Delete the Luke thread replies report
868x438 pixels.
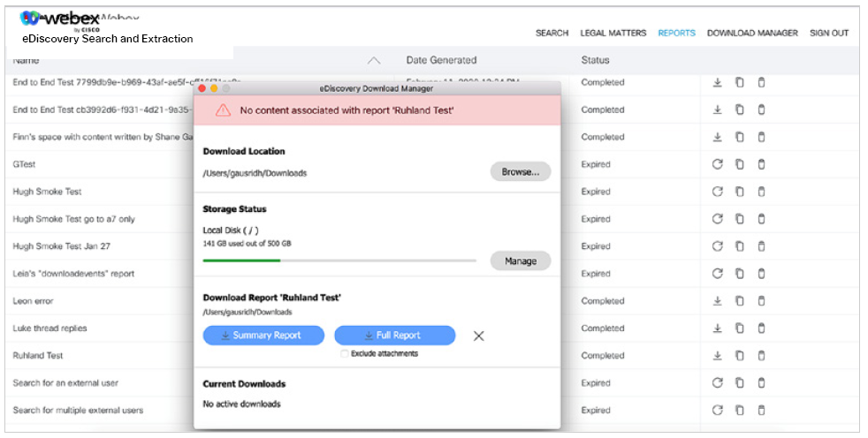point(761,328)
